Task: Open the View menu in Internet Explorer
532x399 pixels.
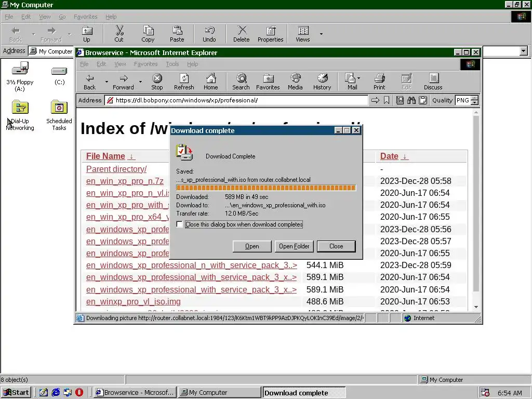Action: tap(120, 64)
